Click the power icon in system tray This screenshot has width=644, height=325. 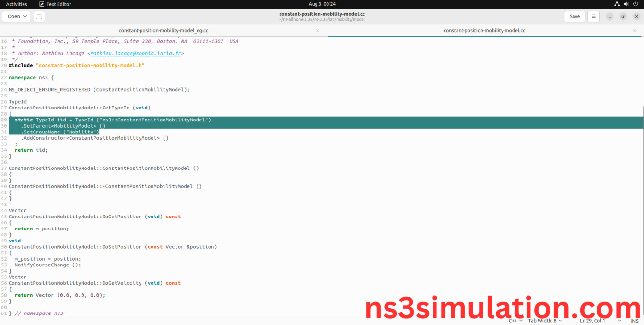[636, 4]
